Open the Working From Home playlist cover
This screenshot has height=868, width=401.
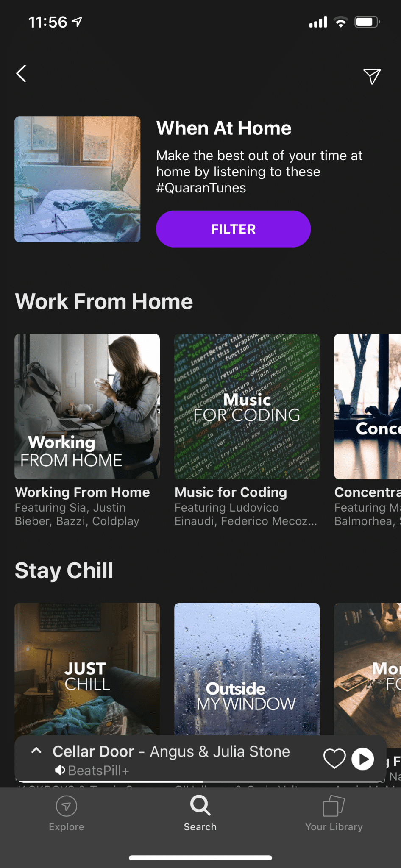[87, 406]
